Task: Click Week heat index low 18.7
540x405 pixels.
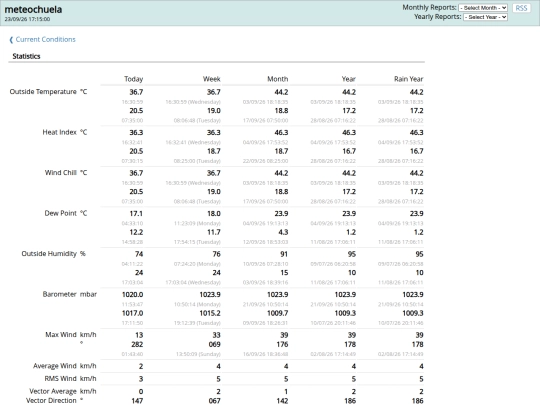Action: click(x=214, y=151)
